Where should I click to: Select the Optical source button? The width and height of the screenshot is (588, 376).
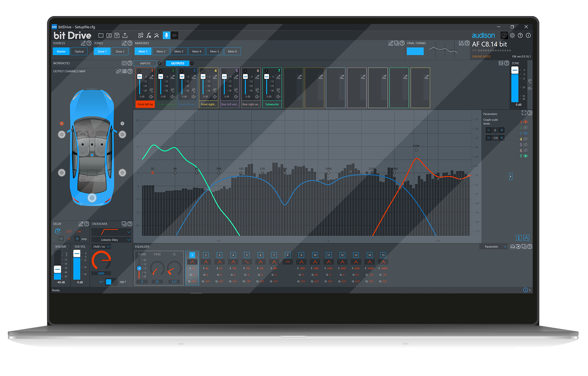click(79, 52)
